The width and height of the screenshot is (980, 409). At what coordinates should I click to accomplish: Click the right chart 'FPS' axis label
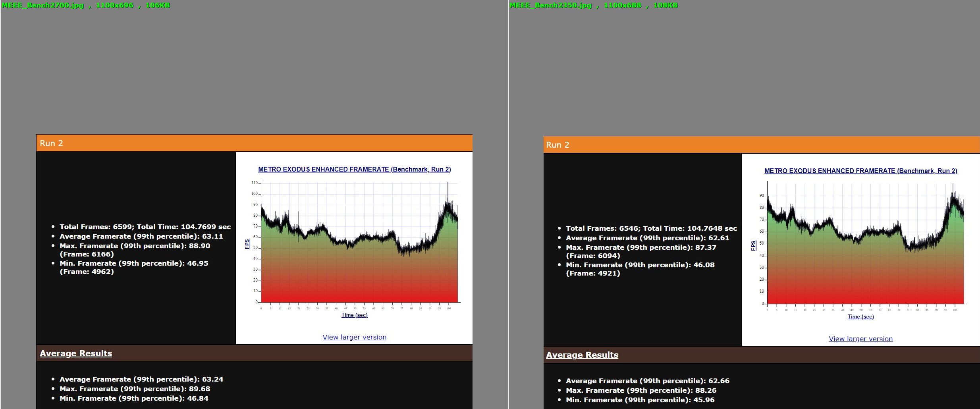point(753,245)
